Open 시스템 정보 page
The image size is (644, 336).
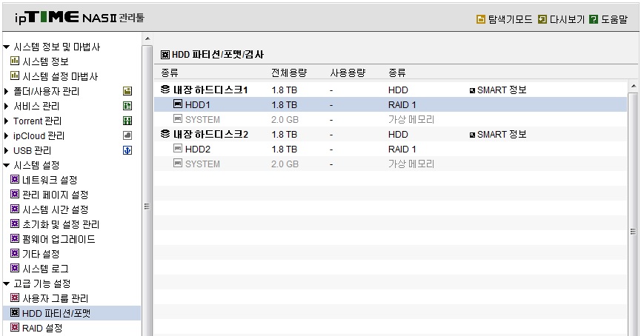click(45, 61)
